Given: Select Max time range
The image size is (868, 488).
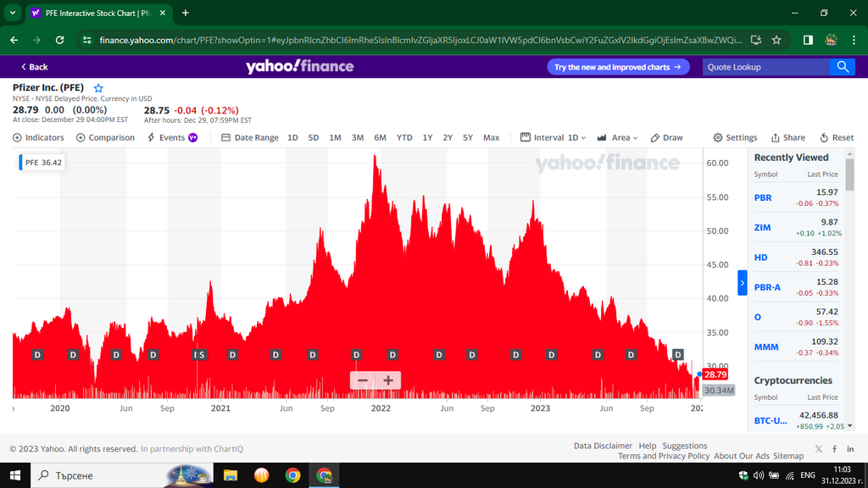Looking at the screenshot, I should [x=491, y=137].
